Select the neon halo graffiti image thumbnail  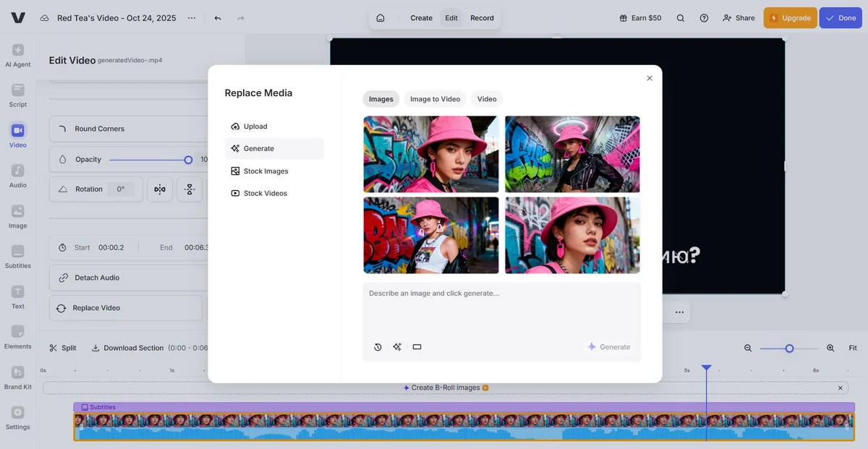(572, 154)
